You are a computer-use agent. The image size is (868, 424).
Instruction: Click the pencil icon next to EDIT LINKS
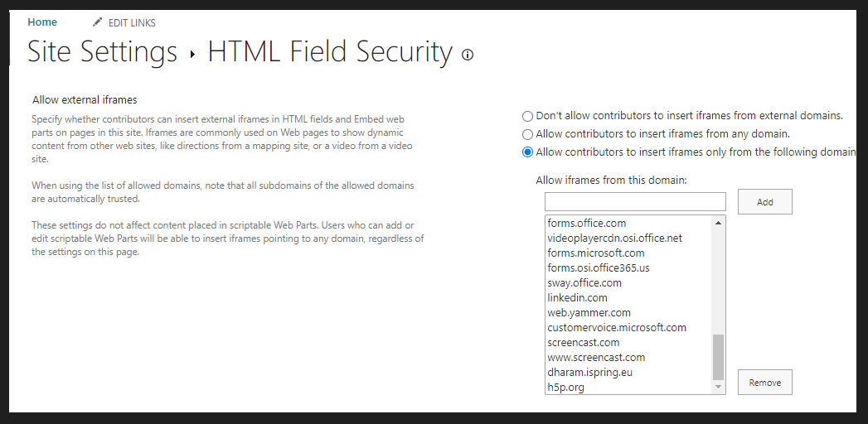click(98, 22)
